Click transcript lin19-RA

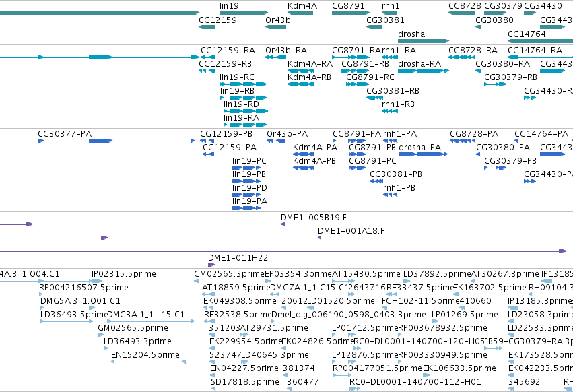coord(245,125)
